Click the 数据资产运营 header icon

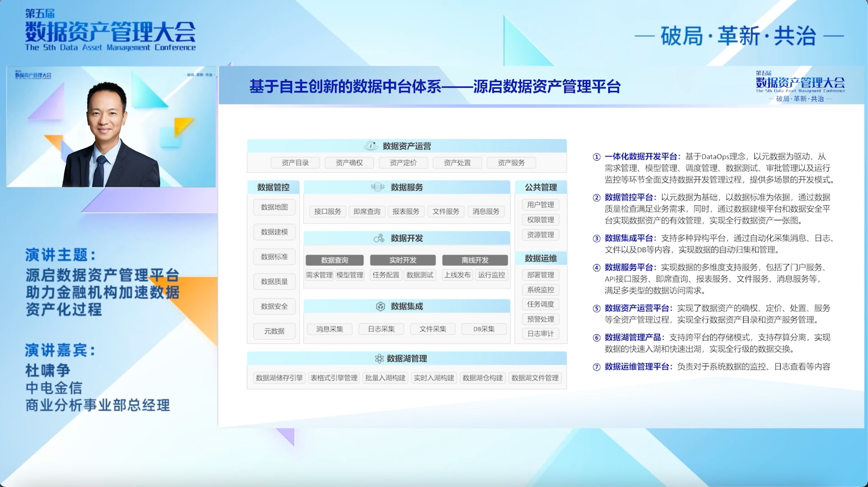(371, 146)
